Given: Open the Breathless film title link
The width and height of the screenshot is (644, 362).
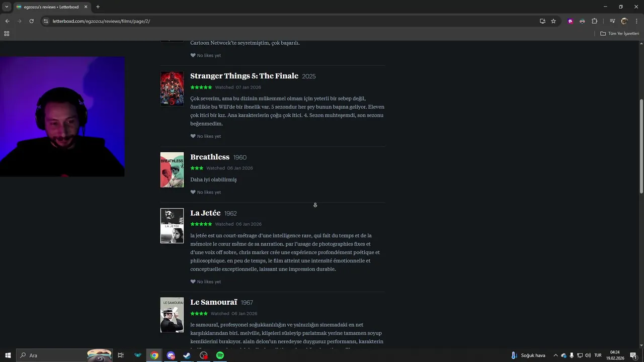Looking at the screenshot, I should (x=210, y=157).
